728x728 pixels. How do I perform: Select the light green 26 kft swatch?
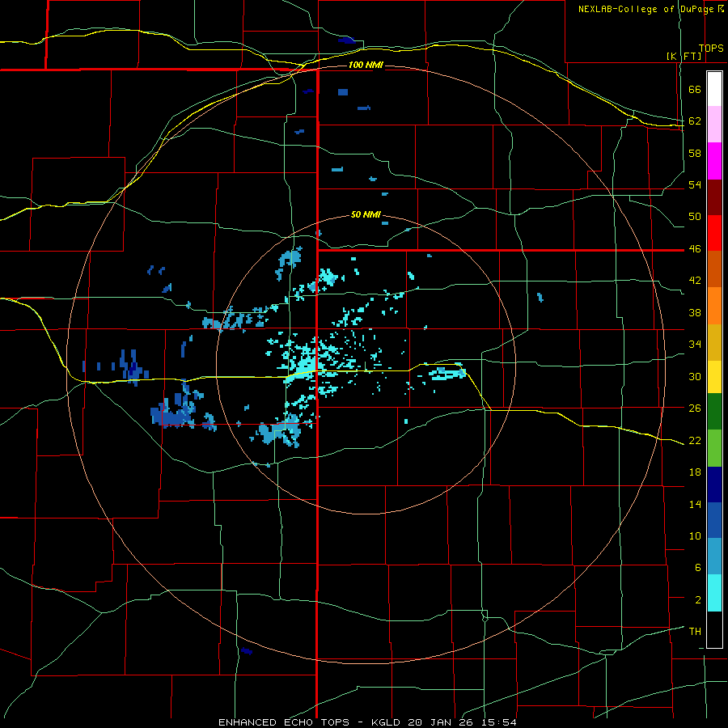pyautogui.click(x=714, y=448)
